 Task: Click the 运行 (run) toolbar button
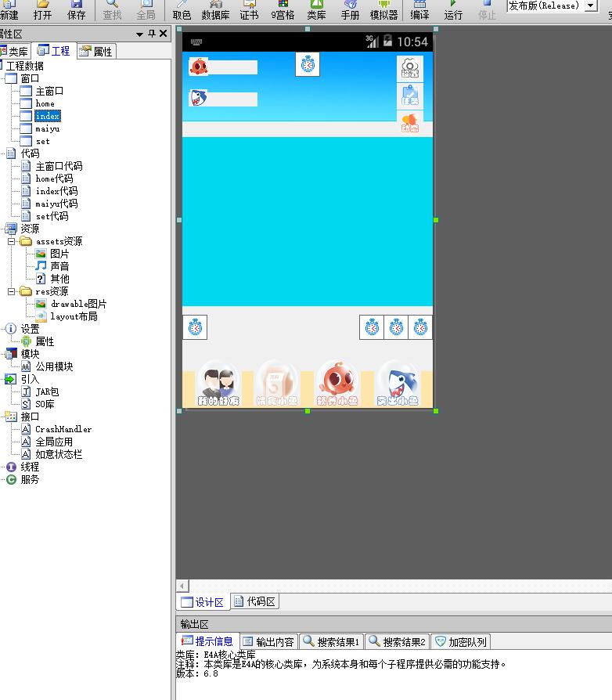[453, 10]
